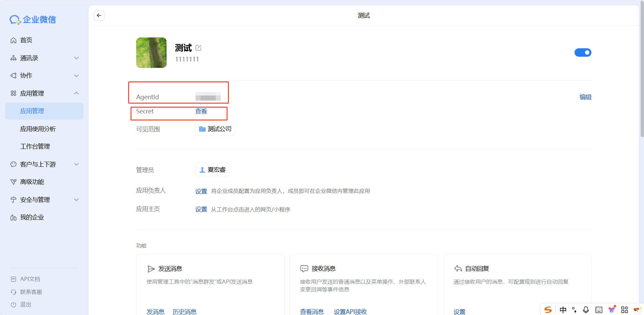Click 退出 to log out
This screenshot has width=644, height=315.
coord(26,305)
